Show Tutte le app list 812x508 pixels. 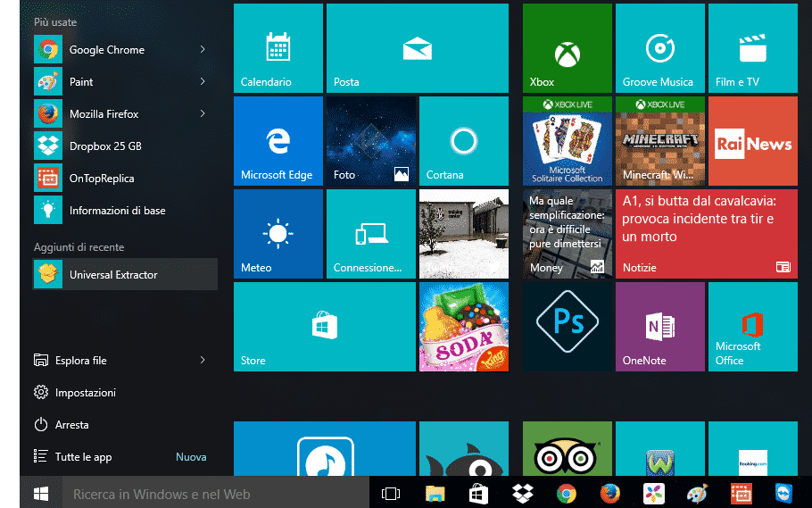coord(125,457)
